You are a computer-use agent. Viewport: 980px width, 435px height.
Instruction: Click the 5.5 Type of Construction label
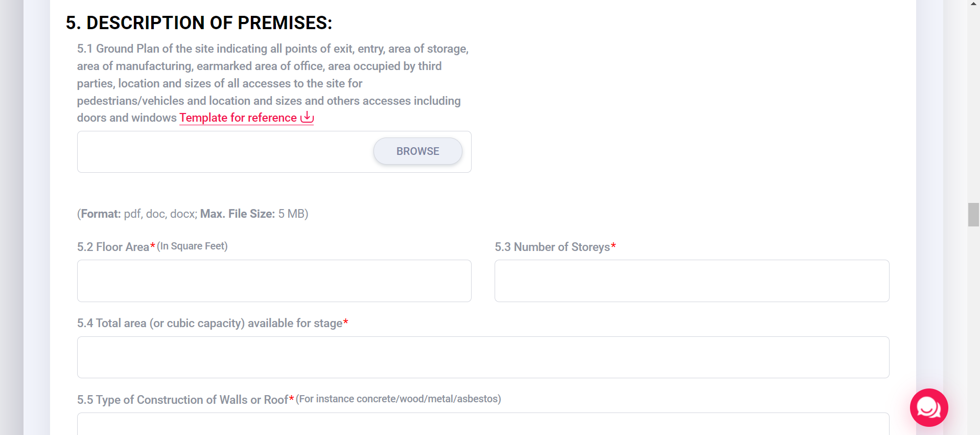click(182, 400)
